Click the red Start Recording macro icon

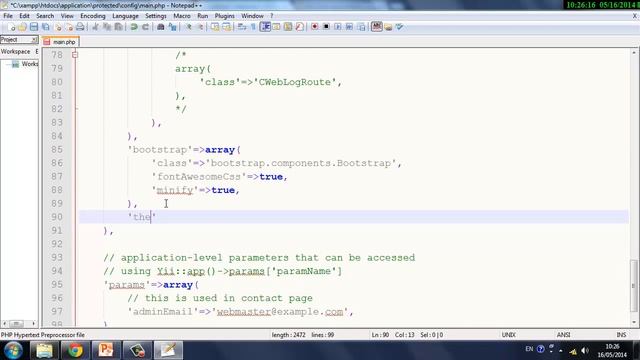click(315, 27)
